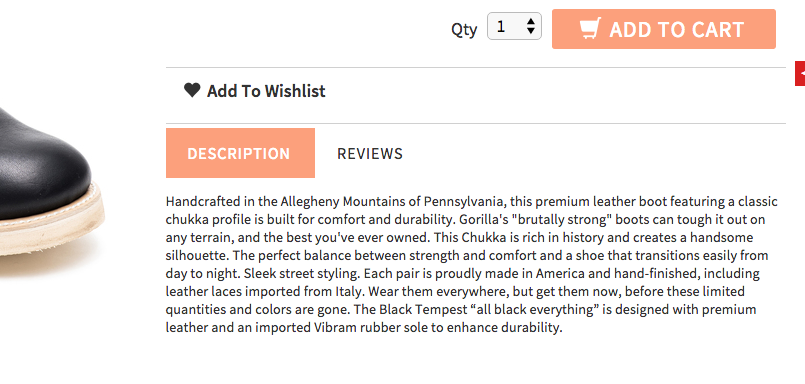Image resolution: width=805 pixels, height=384 pixels.
Task: Click the word Pennsylvania in the description
Action: (x=461, y=201)
